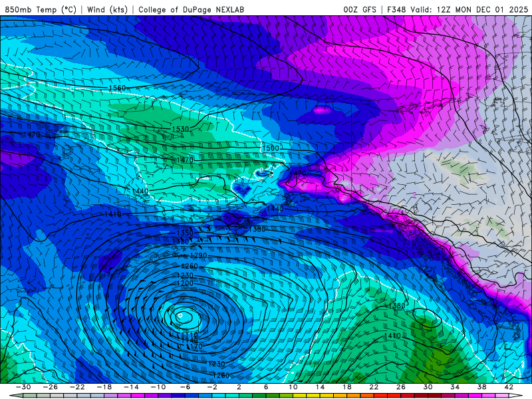Click the '850mb Temp (°C)' title text

point(41,9)
